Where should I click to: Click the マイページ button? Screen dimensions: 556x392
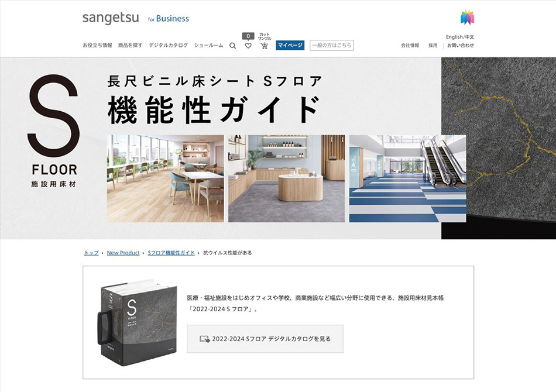tap(290, 46)
